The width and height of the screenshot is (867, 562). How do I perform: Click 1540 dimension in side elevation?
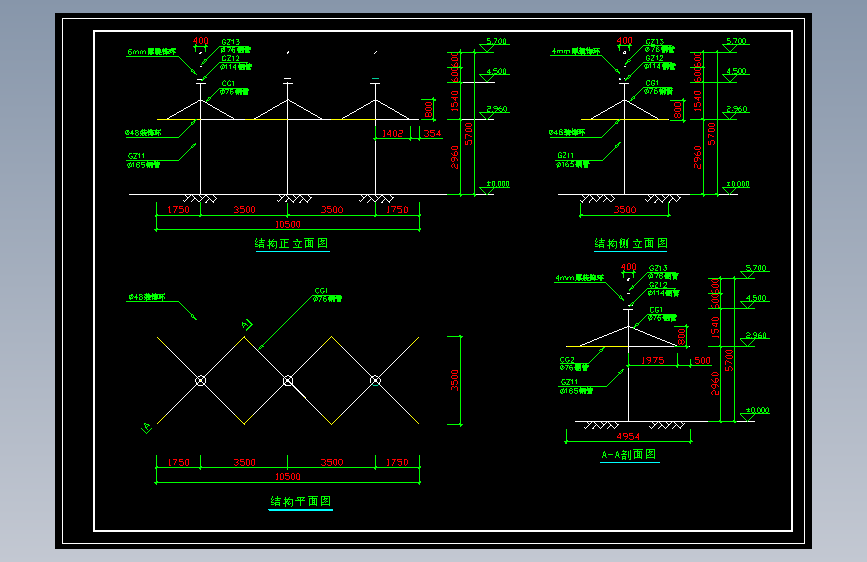point(697,101)
